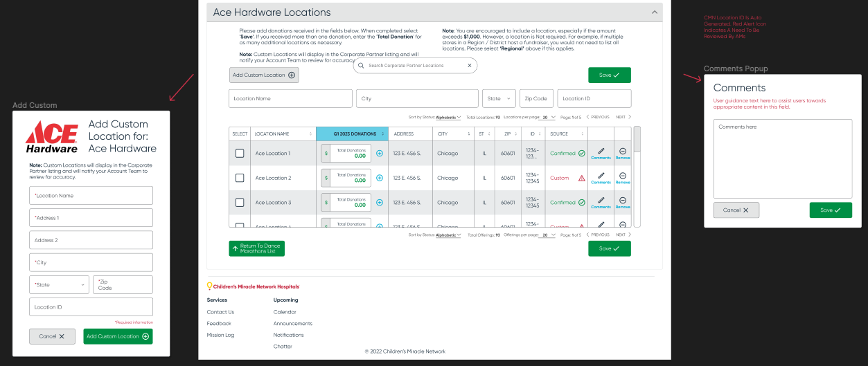Click the locations table vertical scrollbar
The width and height of the screenshot is (868, 366).
coord(637,176)
